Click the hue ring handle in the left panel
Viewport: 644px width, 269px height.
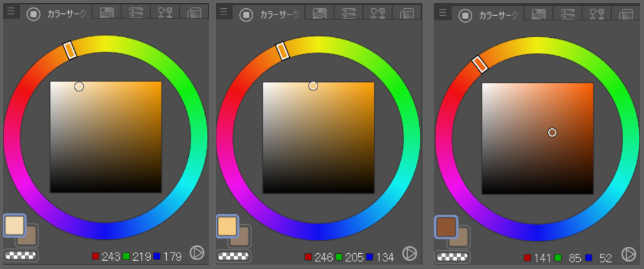70,50
